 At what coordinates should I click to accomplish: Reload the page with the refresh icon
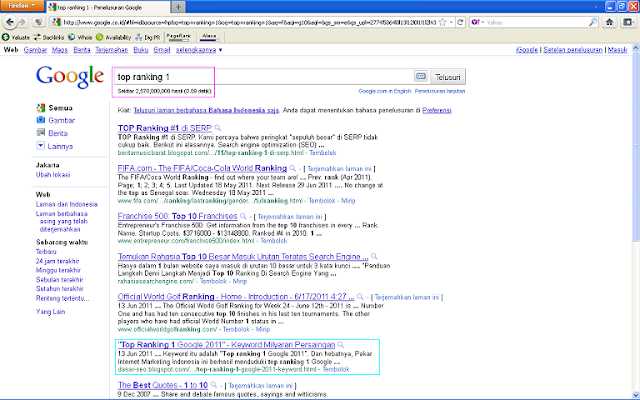point(460,22)
